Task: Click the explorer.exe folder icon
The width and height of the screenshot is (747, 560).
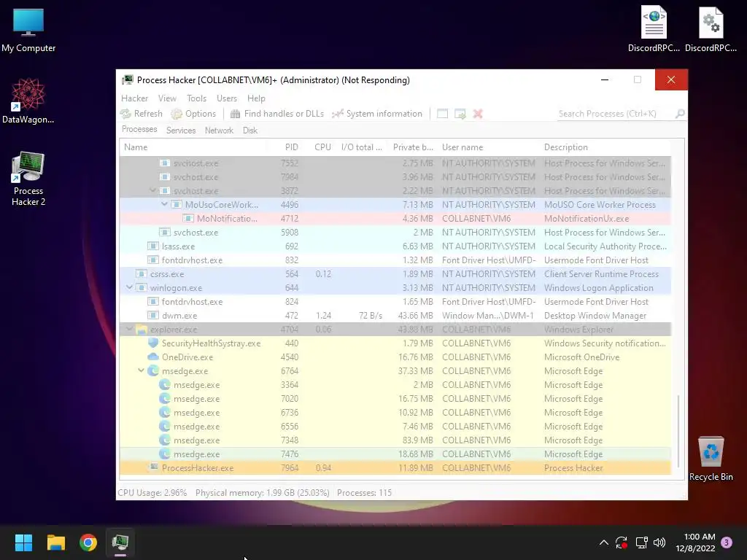Action: [x=142, y=329]
